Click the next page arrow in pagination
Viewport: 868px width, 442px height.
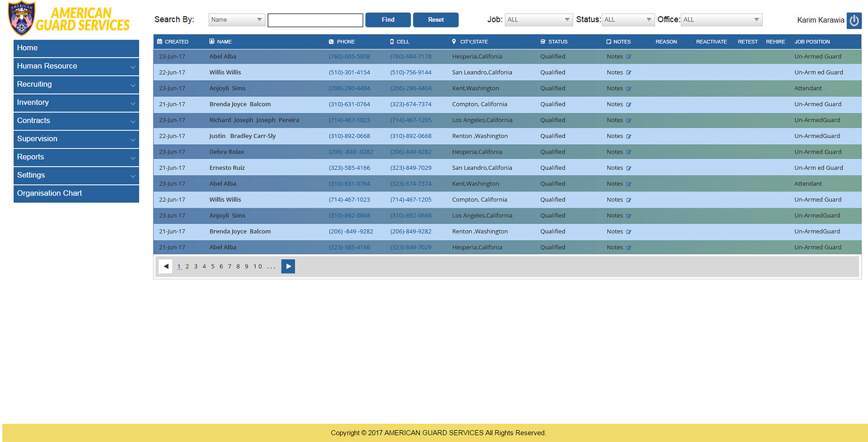288,267
